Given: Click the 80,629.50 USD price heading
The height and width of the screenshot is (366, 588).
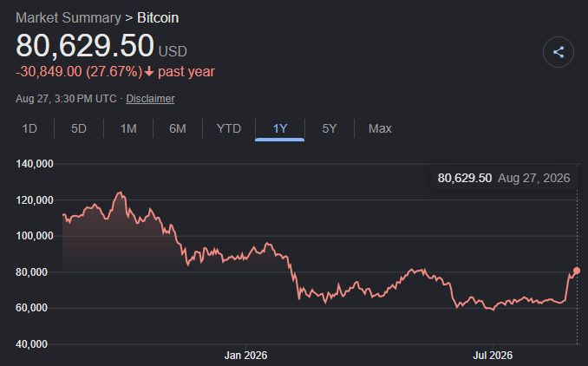Looking at the screenshot, I should 101,46.
